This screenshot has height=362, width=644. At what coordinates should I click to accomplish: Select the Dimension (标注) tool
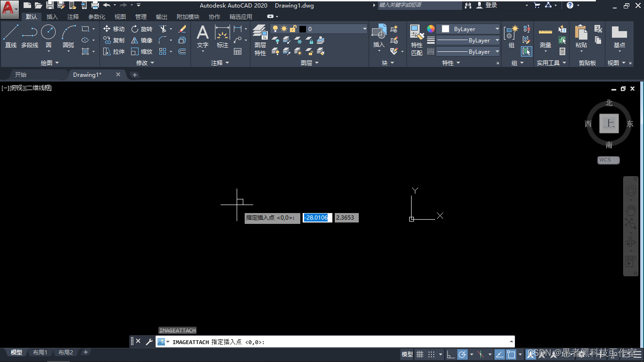point(223,36)
